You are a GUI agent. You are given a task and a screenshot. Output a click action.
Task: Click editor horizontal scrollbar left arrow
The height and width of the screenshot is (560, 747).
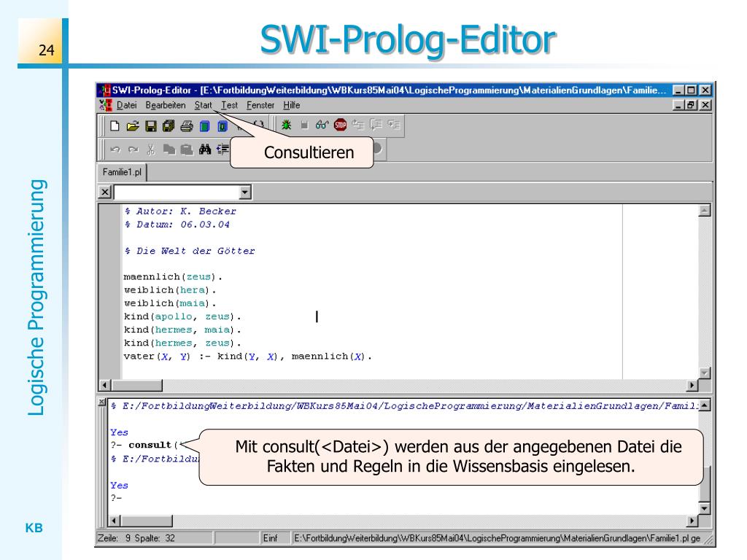pos(105,385)
